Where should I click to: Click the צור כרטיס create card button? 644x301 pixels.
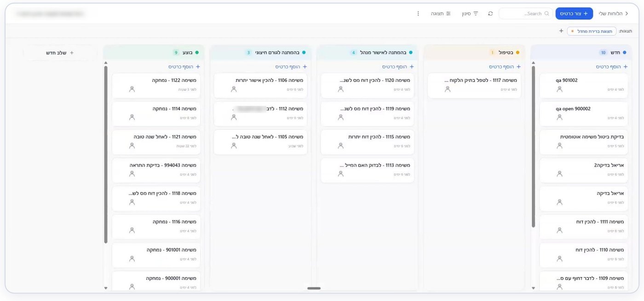(x=574, y=14)
